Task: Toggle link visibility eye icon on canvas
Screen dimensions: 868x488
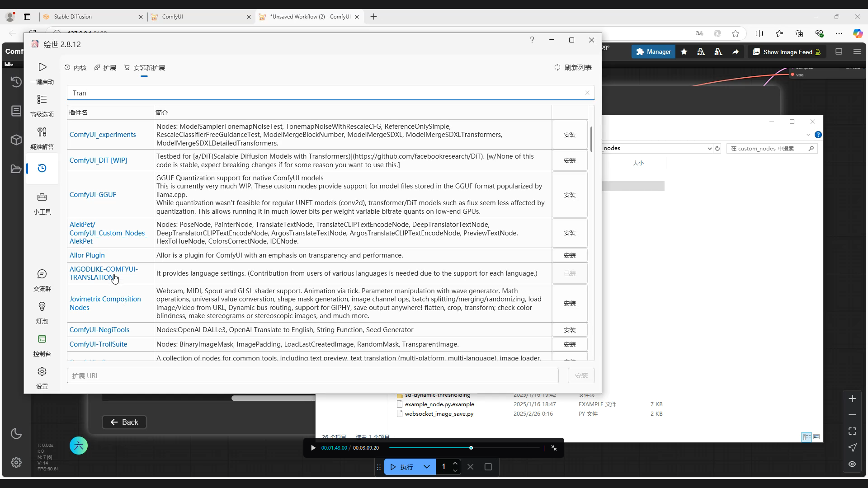Action: click(852, 464)
